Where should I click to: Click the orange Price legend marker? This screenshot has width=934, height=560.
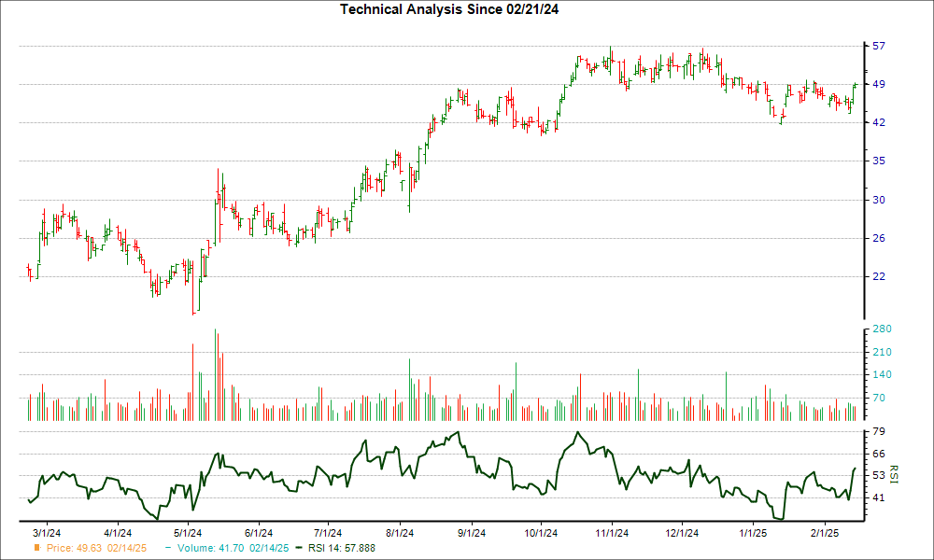click(x=37, y=548)
